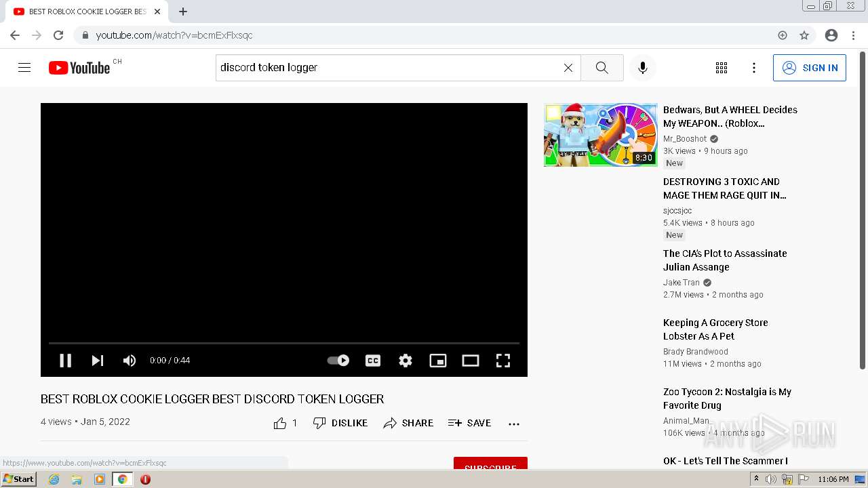Reload the current page
The image size is (868, 488).
click(58, 35)
